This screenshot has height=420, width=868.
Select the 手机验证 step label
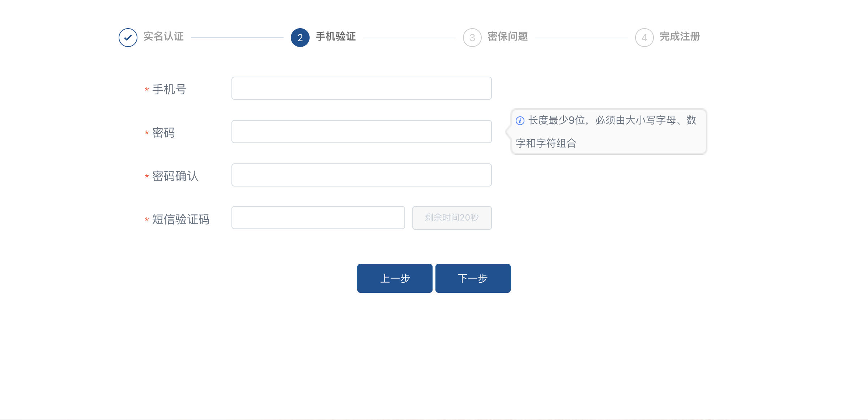pyautogui.click(x=336, y=37)
